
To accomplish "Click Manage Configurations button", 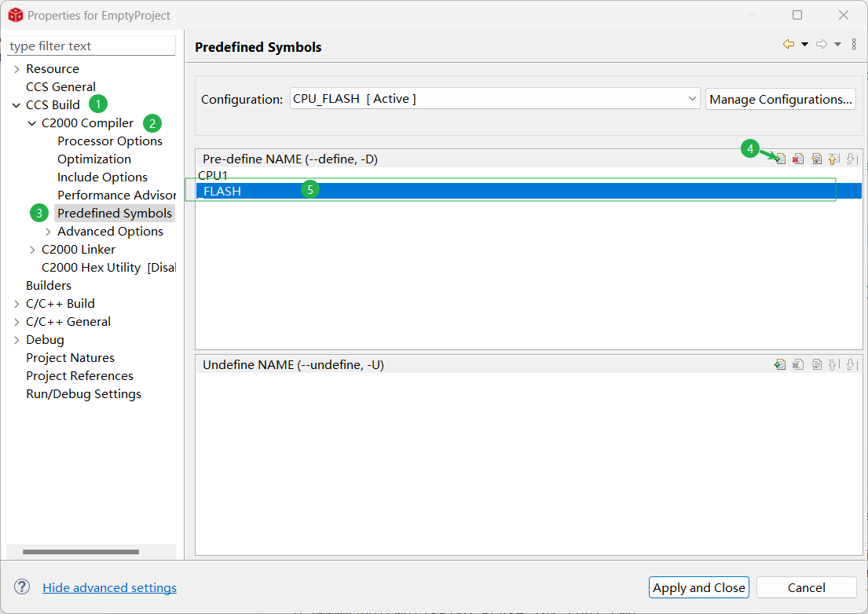I will coord(780,99).
